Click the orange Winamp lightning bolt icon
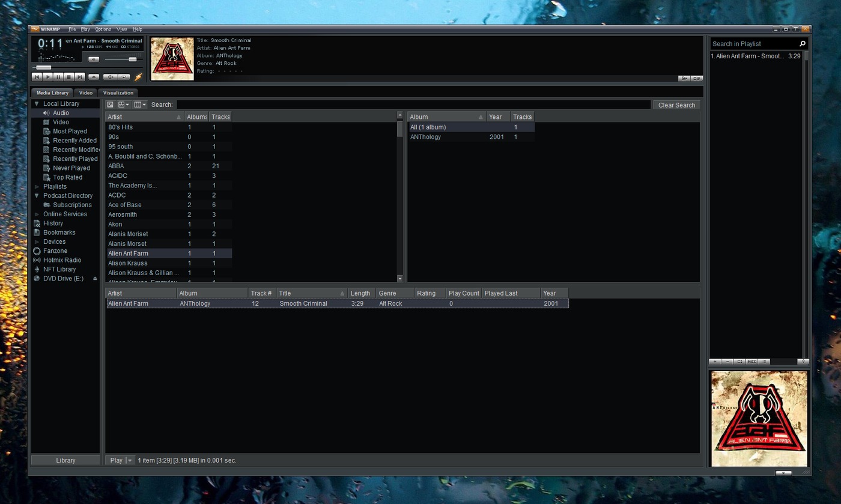Viewport: 841px width, 504px height. click(138, 77)
